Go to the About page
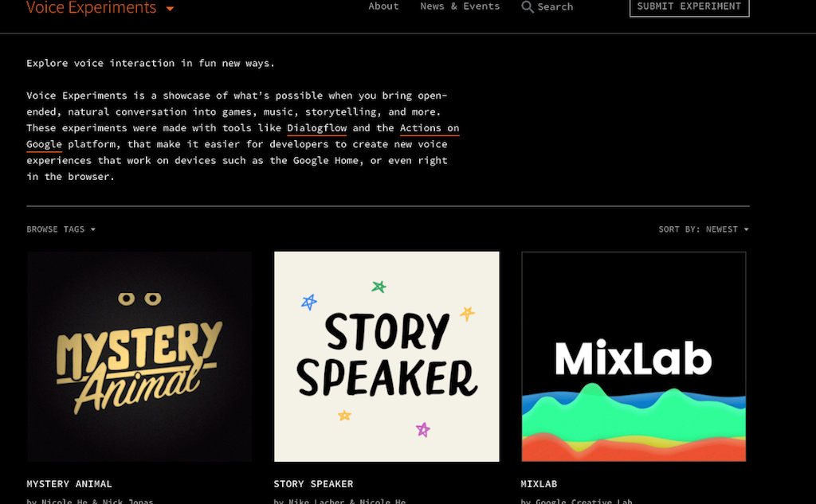The width and height of the screenshot is (816, 504). [x=383, y=6]
